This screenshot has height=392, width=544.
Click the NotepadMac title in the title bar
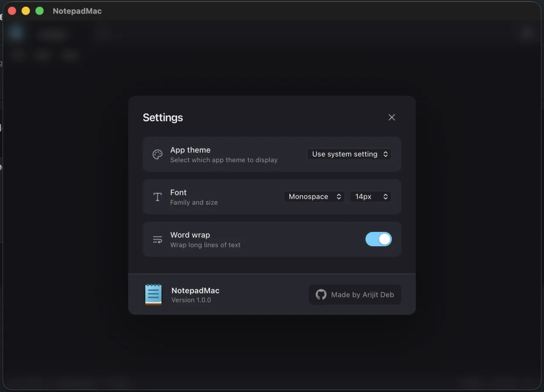(x=77, y=11)
